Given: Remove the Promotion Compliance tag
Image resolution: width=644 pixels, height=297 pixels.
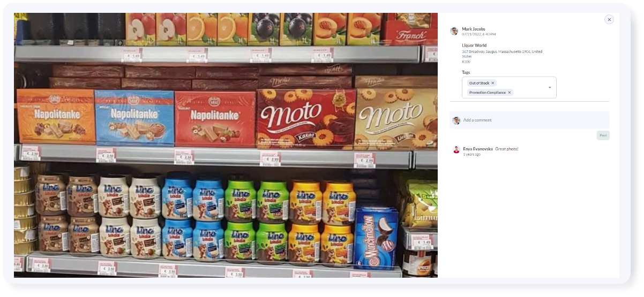Looking at the screenshot, I should [510, 93].
